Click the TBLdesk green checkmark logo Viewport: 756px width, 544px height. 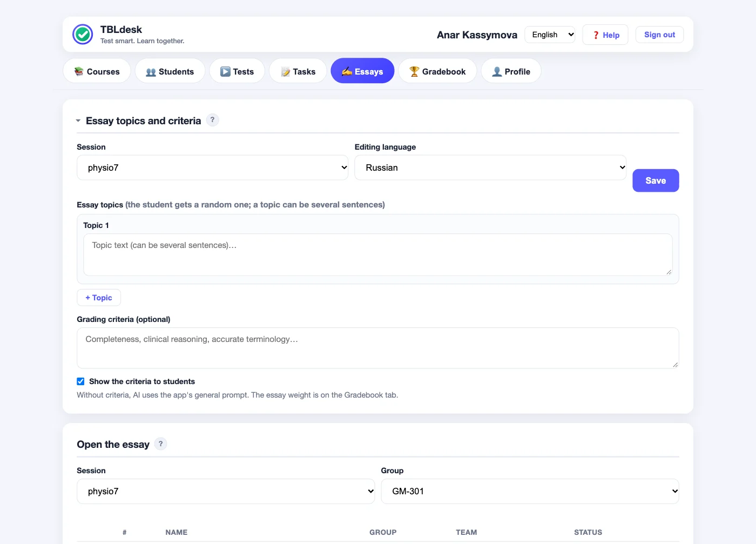pos(83,34)
